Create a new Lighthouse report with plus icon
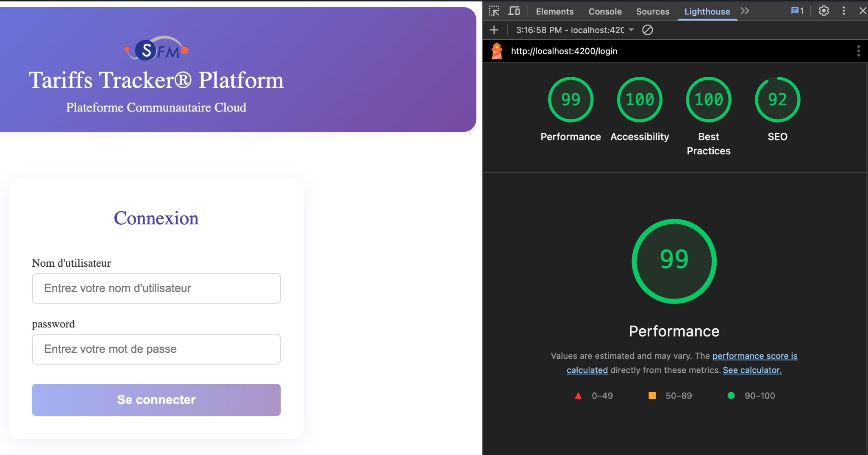The height and width of the screenshot is (455, 868). (x=493, y=30)
